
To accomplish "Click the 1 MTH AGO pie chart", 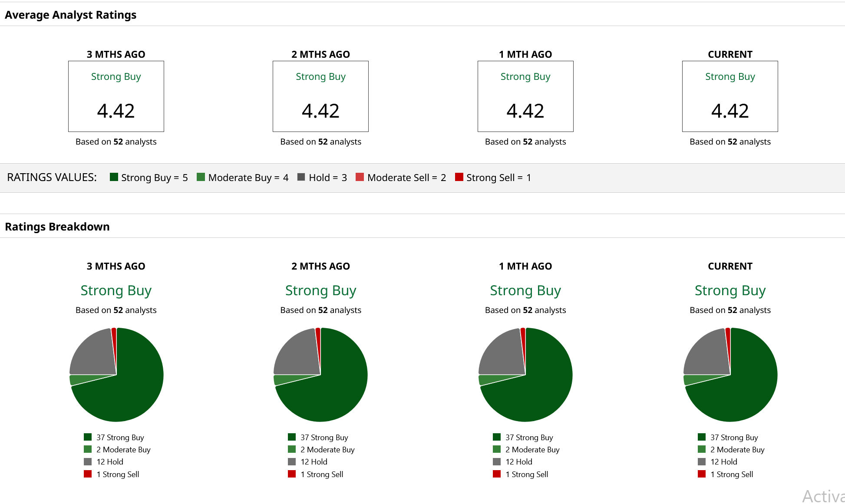I will coord(525,375).
